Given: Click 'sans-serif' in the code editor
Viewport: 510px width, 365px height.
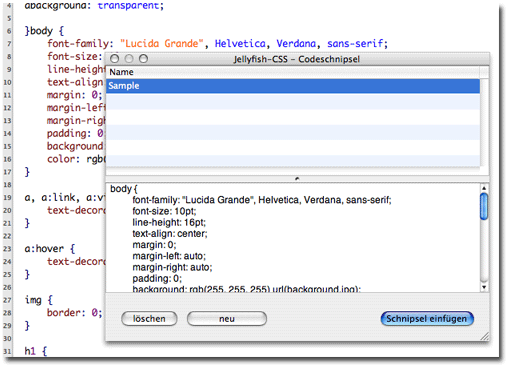Looking at the screenshot, I should tap(355, 44).
